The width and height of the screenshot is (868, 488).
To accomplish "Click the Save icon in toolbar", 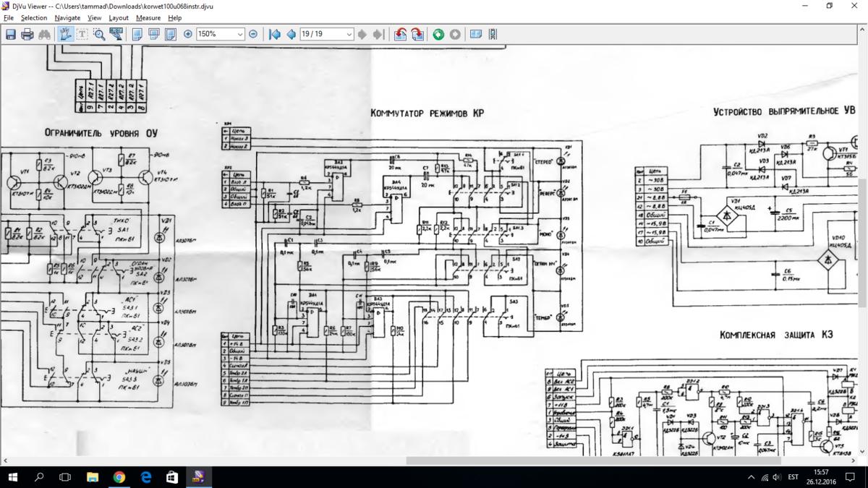I will [x=11, y=34].
